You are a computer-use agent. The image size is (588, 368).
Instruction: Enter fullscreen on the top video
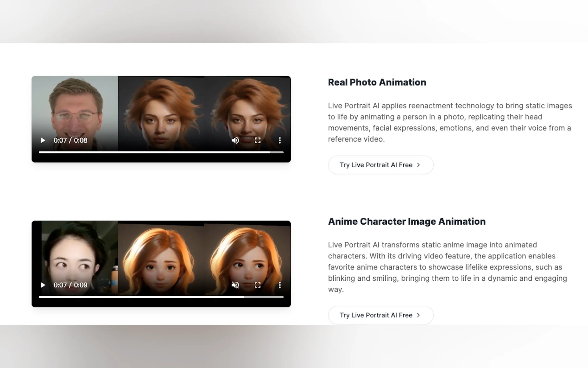tap(257, 140)
